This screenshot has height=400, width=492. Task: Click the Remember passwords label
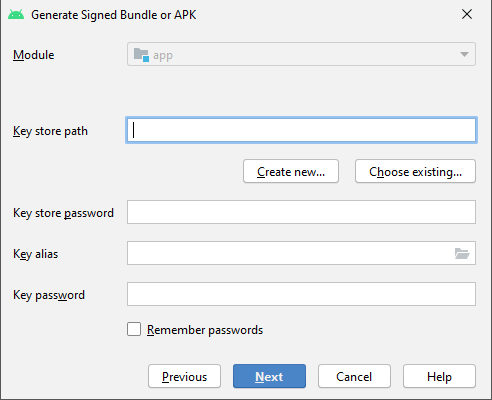click(x=205, y=330)
